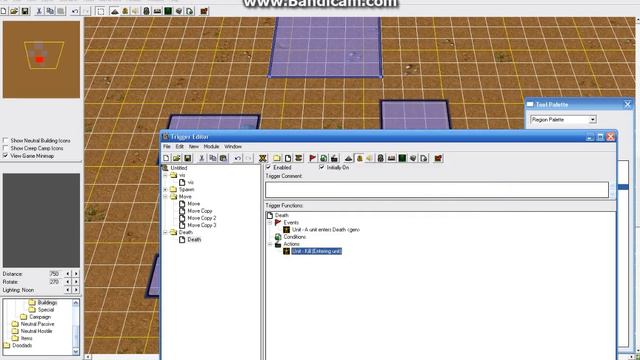Click Undo icon in Trigger Editor toolbar
The image size is (640, 360).
click(x=238, y=158)
